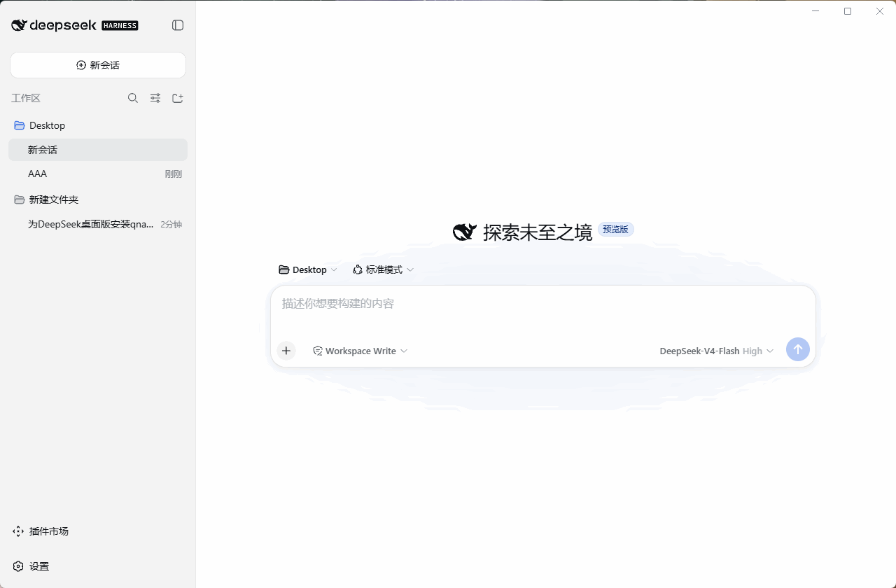Start a 新会话 with top button
This screenshot has height=588, width=896.
[x=98, y=65]
